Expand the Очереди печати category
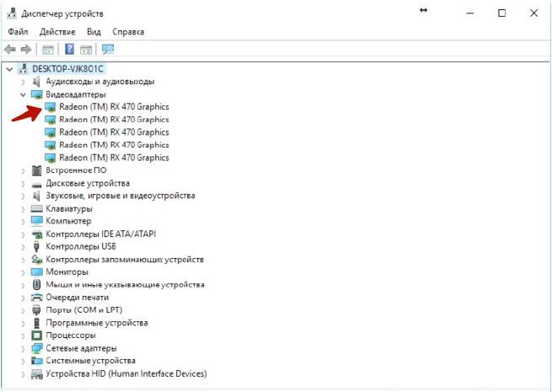 24,298
